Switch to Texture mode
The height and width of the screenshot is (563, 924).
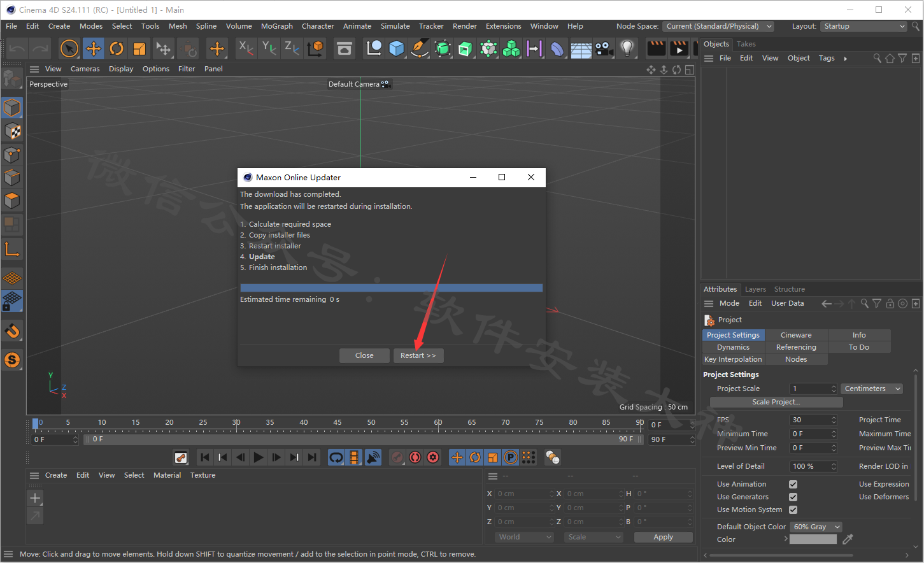tap(12, 132)
